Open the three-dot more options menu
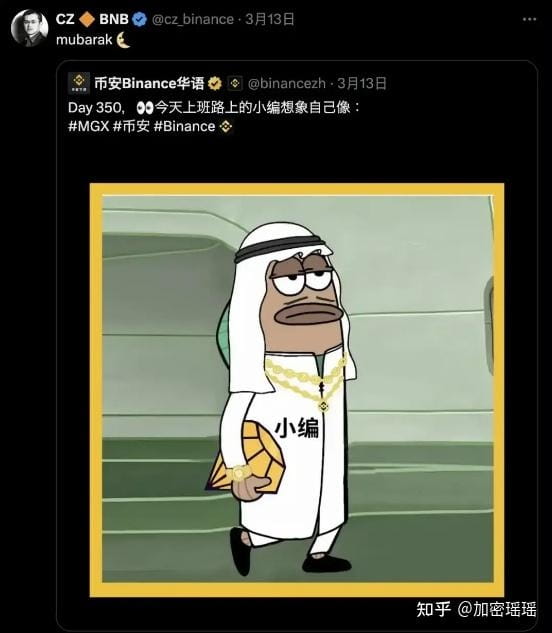552x633 pixels. point(529,19)
